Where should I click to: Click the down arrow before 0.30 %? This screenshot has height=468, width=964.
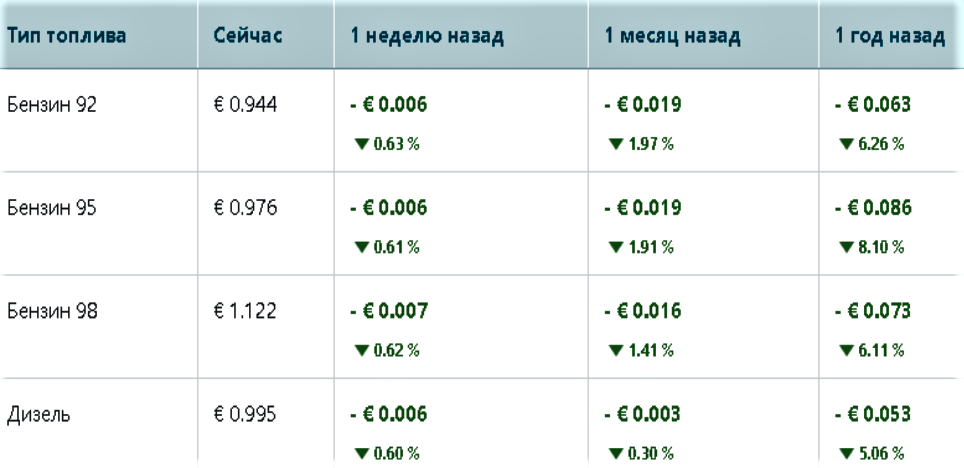click(615, 453)
